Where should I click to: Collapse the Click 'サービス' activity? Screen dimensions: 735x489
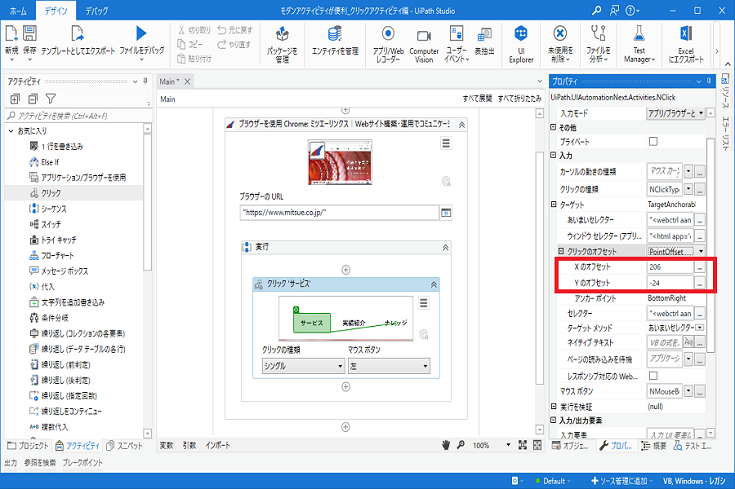click(x=434, y=284)
